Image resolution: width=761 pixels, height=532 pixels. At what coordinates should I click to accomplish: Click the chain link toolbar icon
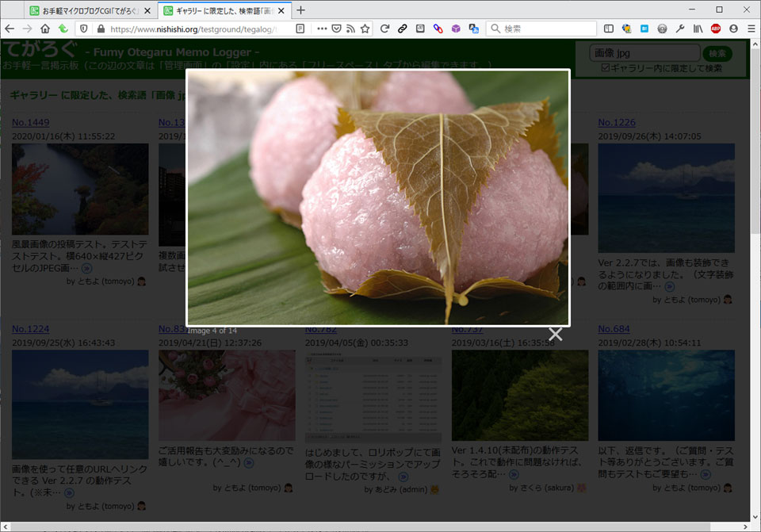pyautogui.click(x=403, y=29)
